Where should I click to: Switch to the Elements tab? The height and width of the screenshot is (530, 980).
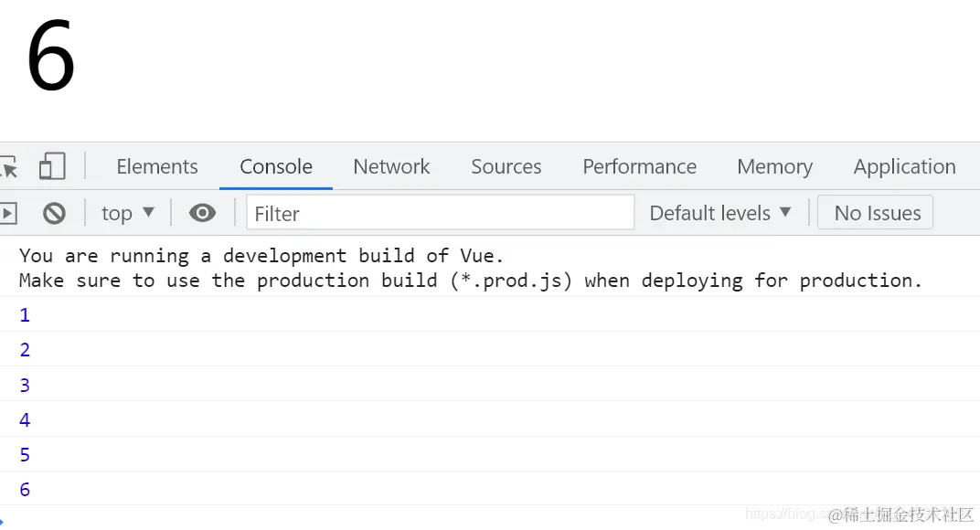157,166
